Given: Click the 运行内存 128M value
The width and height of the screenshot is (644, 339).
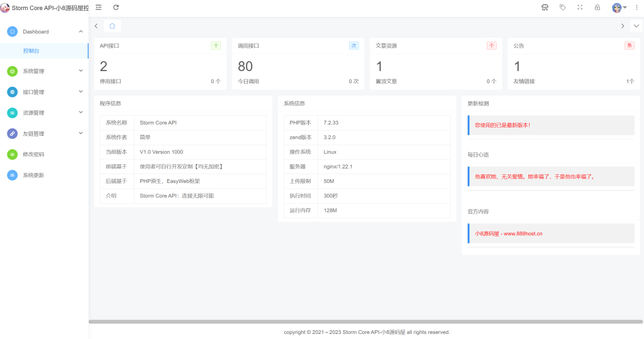Looking at the screenshot, I should click(x=330, y=211).
